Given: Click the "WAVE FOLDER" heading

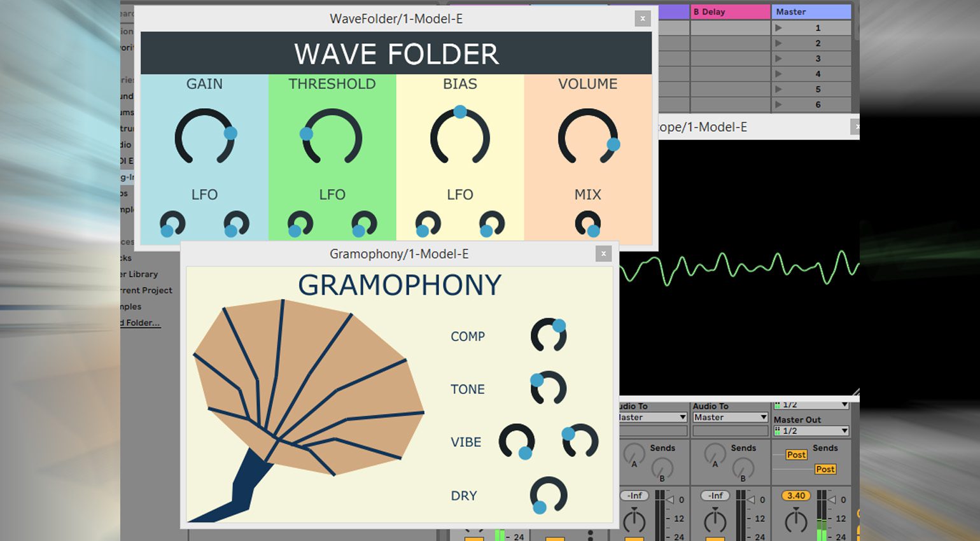Looking at the screenshot, I should point(396,54).
